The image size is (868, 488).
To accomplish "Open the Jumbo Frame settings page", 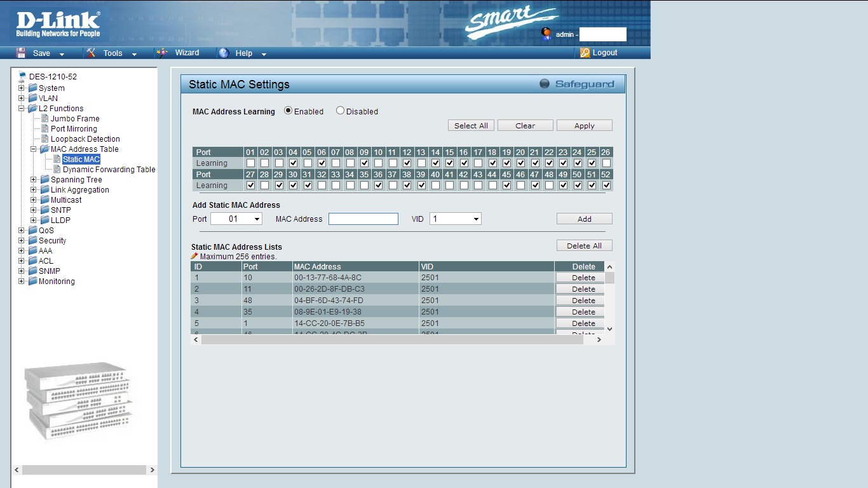I will [x=75, y=119].
